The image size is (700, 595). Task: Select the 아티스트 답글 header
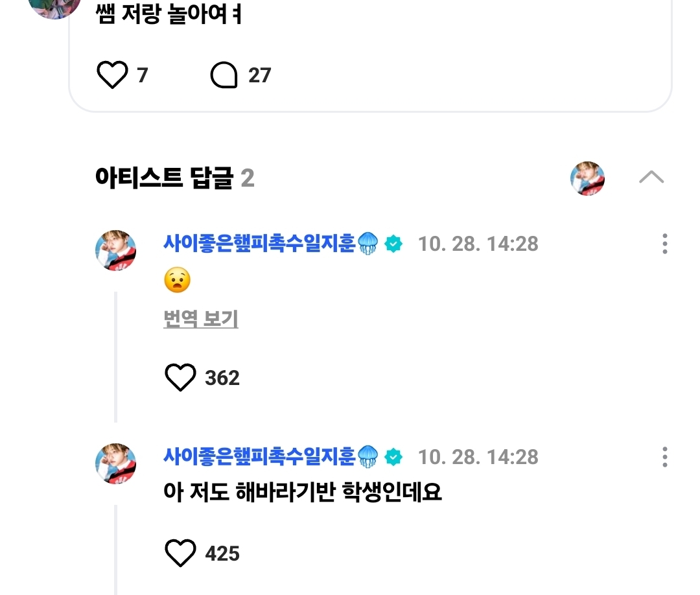coord(164,177)
